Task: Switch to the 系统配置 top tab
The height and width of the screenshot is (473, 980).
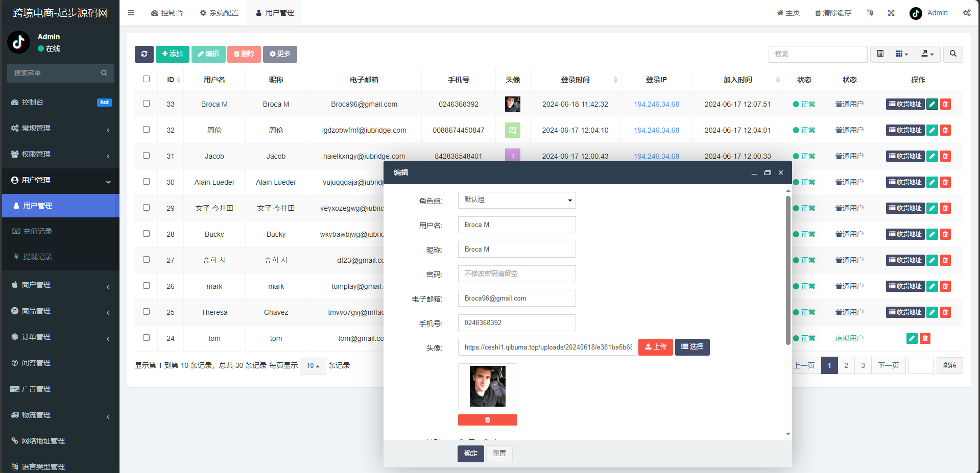Action: pos(219,13)
